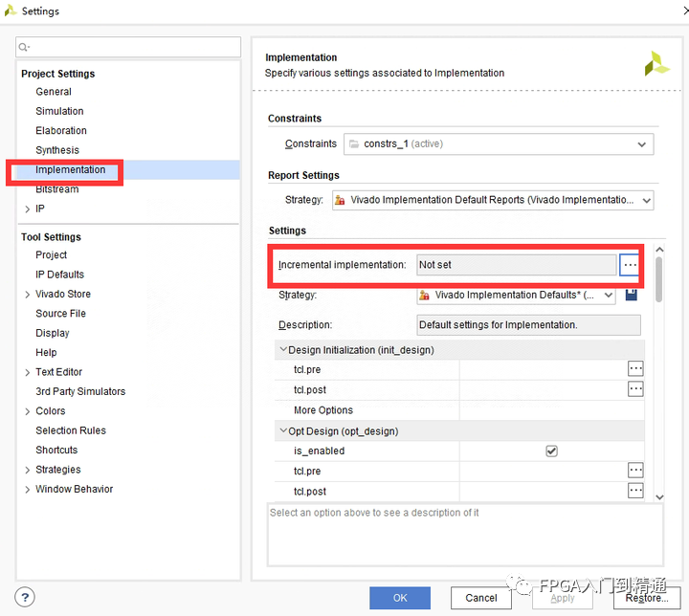Select General under Project Settings

(x=54, y=92)
